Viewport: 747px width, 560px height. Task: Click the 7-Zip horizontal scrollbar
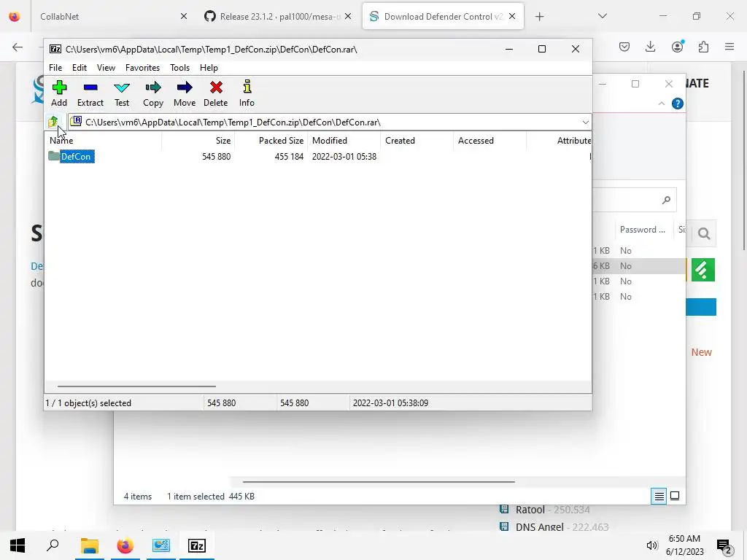[x=136, y=386]
